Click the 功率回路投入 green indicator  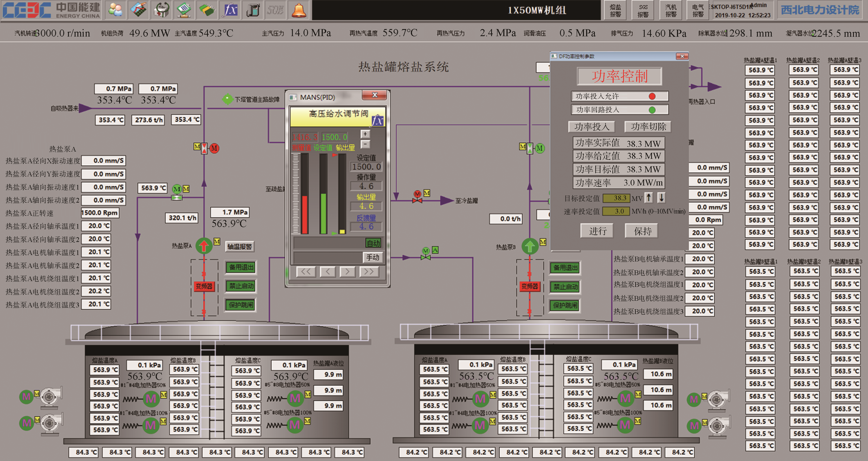652,110
